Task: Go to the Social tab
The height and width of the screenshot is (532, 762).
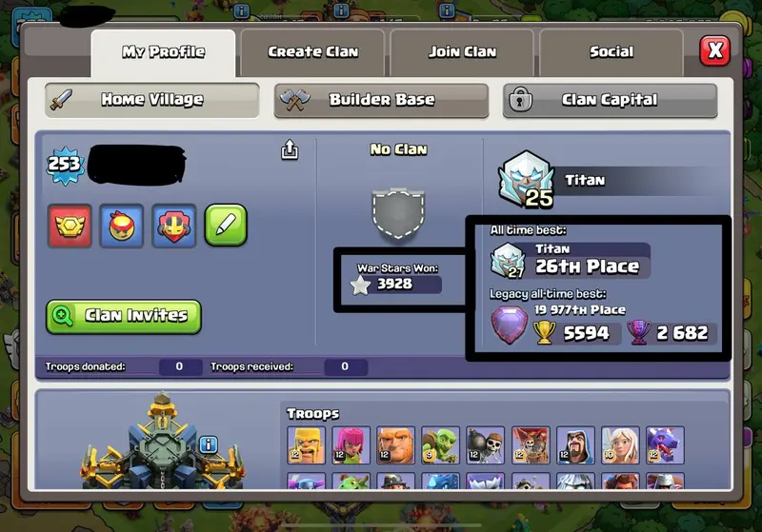Action: coord(612,52)
